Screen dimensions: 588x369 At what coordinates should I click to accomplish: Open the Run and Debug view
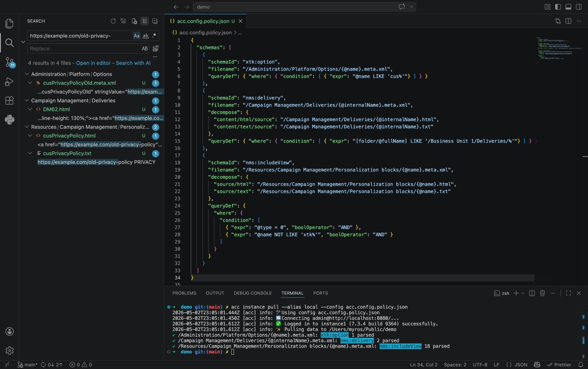(9, 81)
